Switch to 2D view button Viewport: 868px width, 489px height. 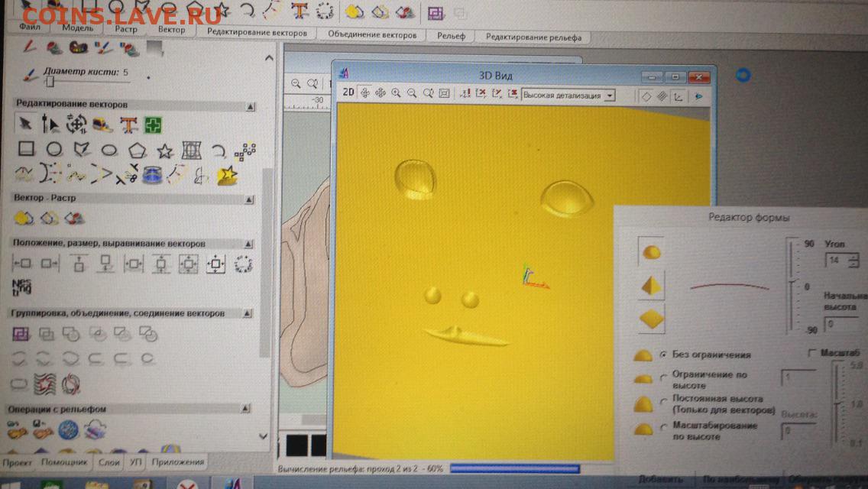[348, 92]
